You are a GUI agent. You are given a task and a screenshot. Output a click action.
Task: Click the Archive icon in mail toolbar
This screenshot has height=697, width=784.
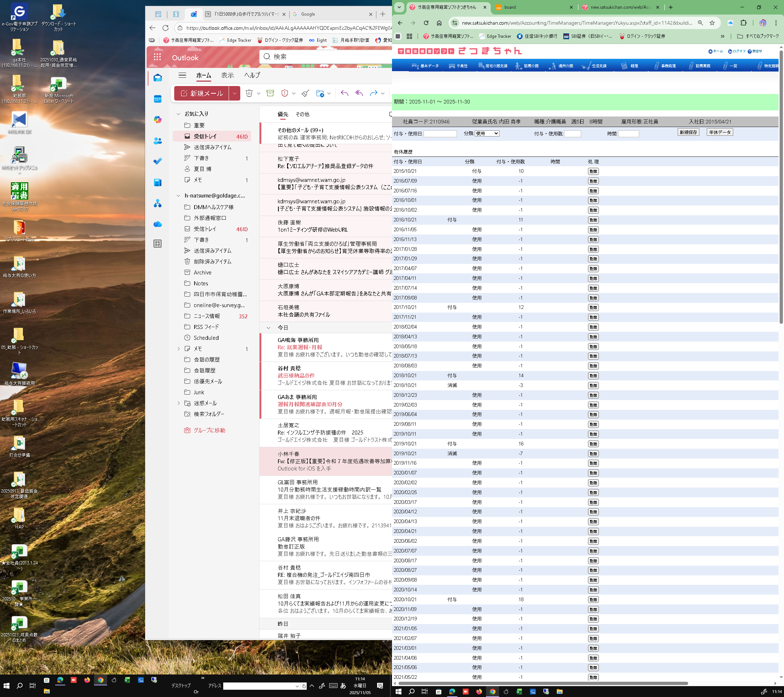270,93
